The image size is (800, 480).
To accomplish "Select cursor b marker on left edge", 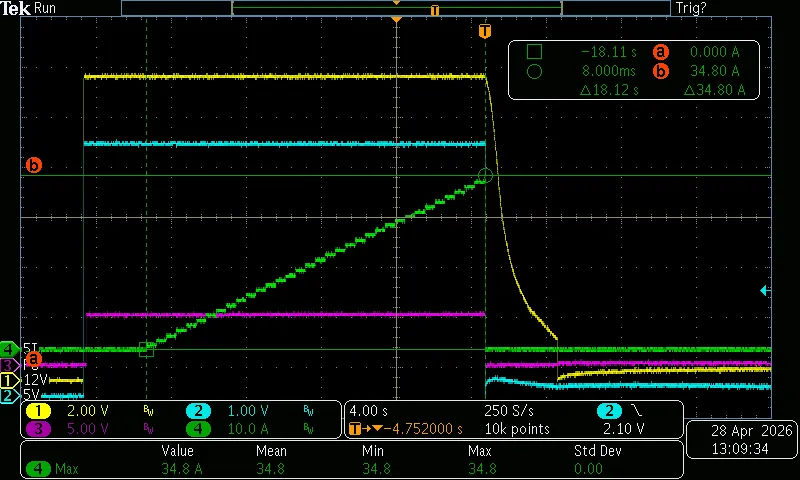I will point(34,166).
